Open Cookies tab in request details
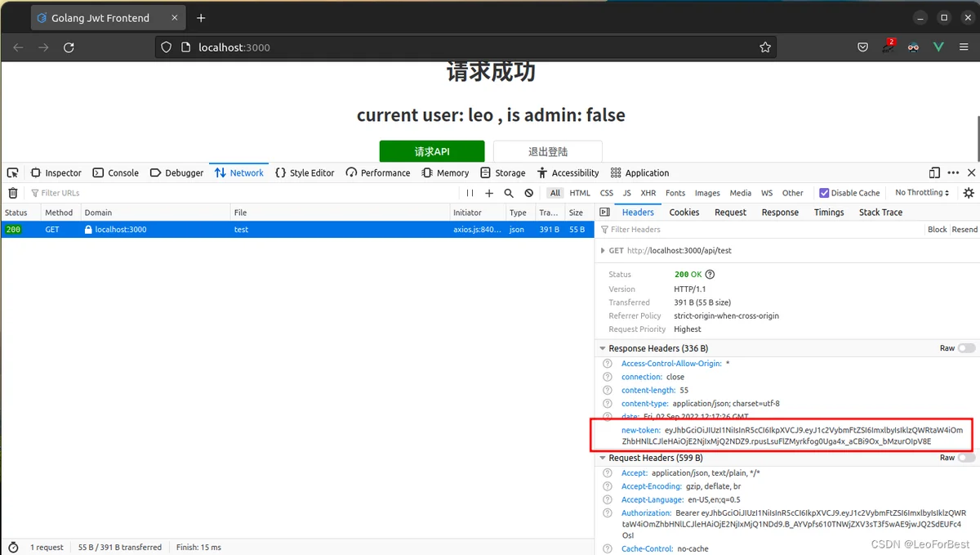 [684, 212]
